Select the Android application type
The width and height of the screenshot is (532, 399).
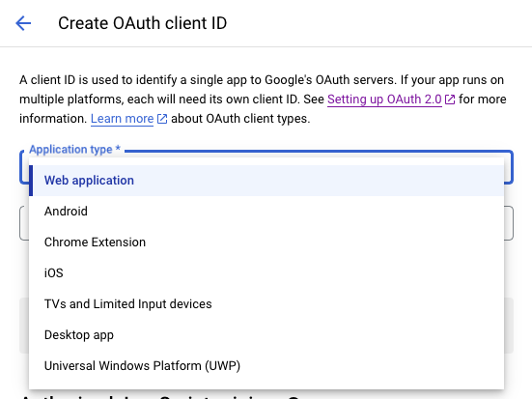tap(266, 212)
